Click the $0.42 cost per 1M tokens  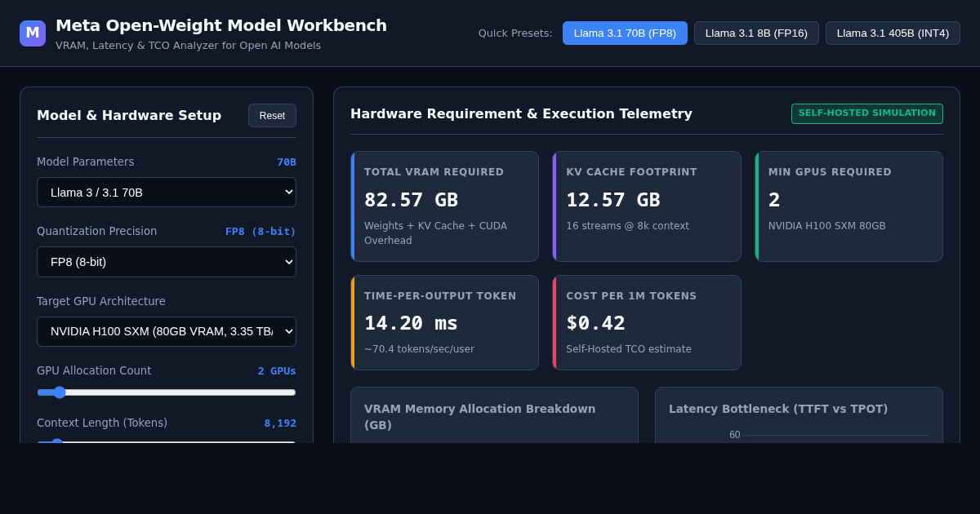tap(595, 323)
